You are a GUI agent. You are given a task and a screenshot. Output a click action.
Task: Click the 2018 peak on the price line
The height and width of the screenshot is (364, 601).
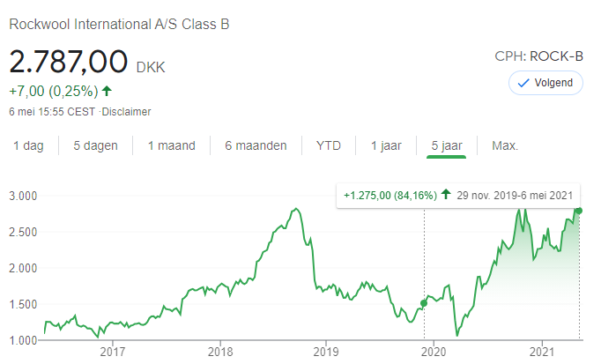295,209
